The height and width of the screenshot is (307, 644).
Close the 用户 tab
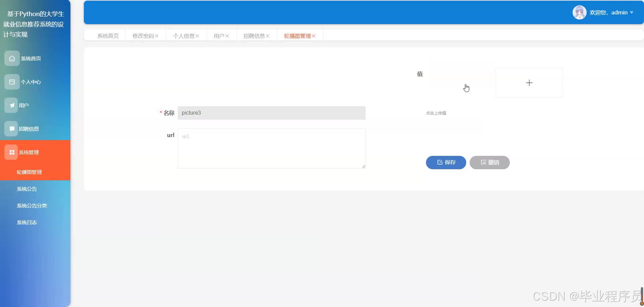tap(227, 36)
